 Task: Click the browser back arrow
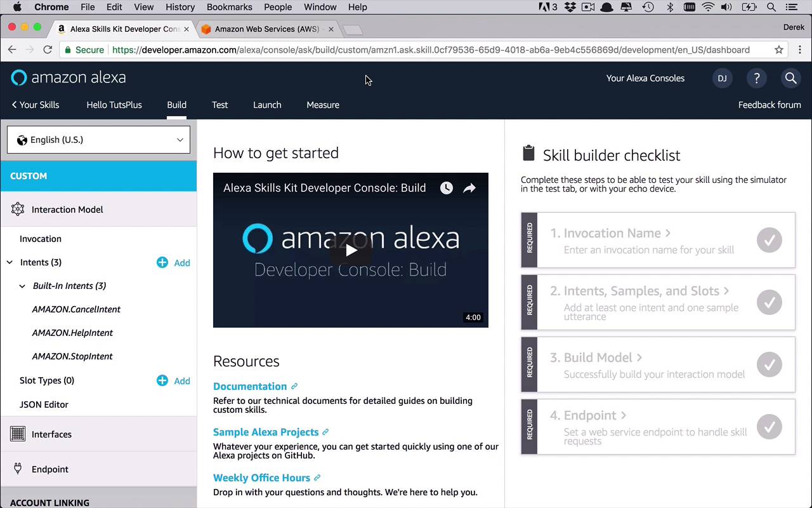click(12, 50)
